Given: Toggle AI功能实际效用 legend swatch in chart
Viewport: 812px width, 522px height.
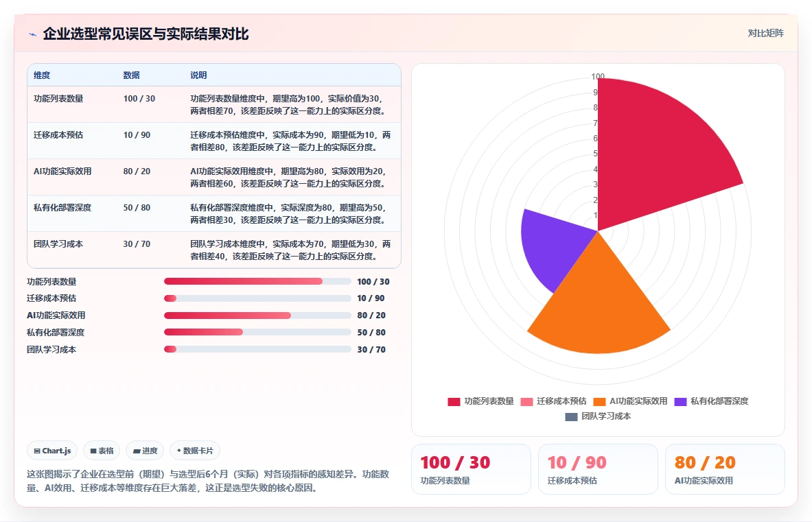Looking at the screenshot, I should [599, 401].
